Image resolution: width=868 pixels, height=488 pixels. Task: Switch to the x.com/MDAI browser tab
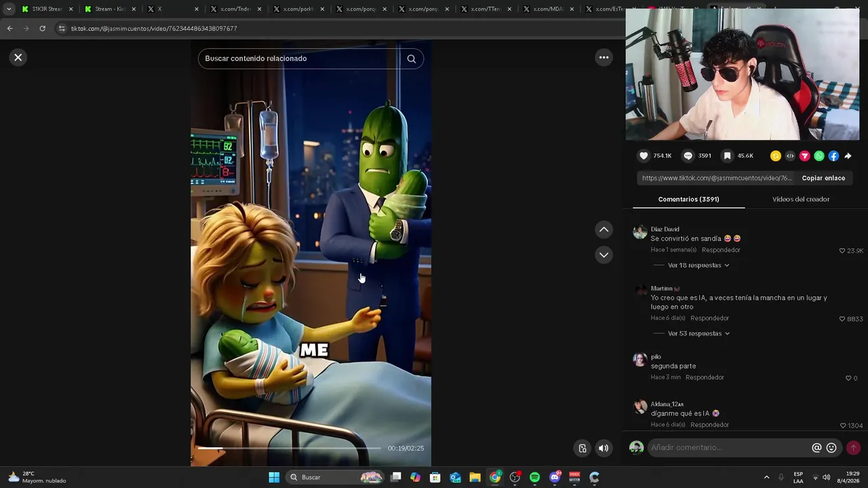point(547,9)
